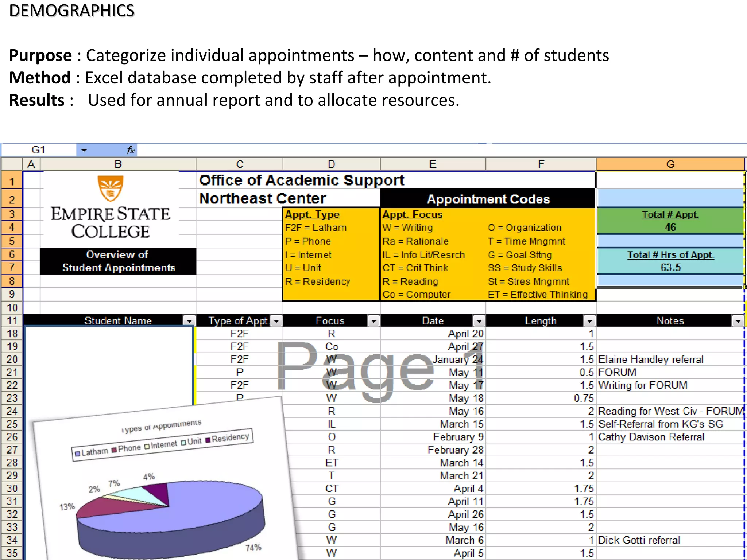747x560 pixels.
Task: Click focus cell 'ET' in row 28
Action: pos(332,463)
